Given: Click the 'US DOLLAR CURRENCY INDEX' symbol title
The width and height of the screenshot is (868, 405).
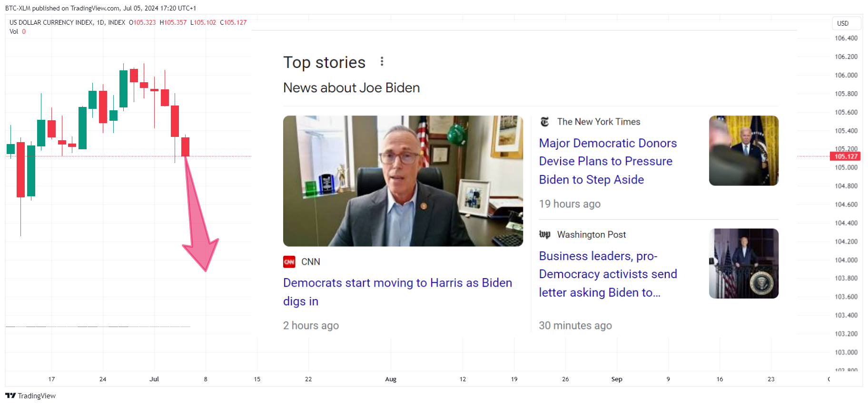Looking at the screenshot, I should click(51, 22).
